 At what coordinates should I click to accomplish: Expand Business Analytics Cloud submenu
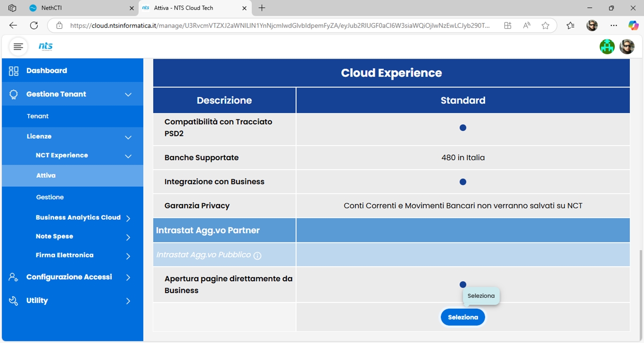128,218
